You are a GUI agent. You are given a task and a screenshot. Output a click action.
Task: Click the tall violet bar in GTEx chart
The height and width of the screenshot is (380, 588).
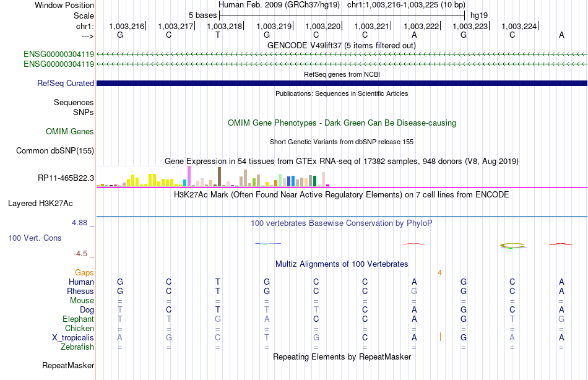(189, 176)
